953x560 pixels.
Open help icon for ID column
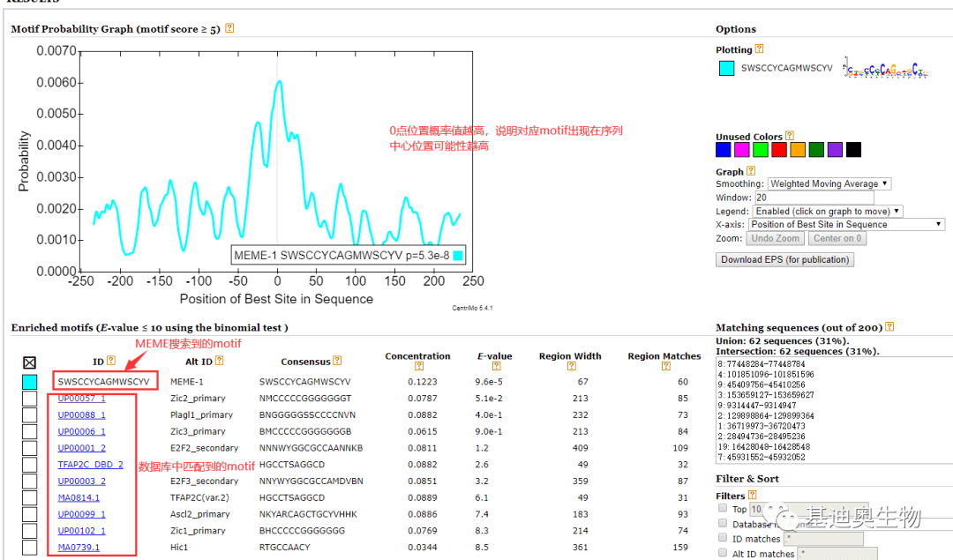(x=111, y=360)
